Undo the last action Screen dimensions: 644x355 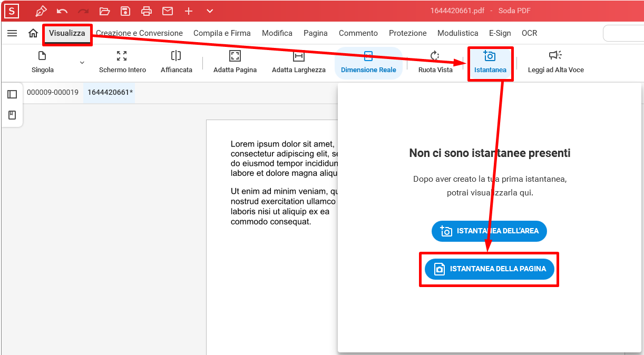62,11
